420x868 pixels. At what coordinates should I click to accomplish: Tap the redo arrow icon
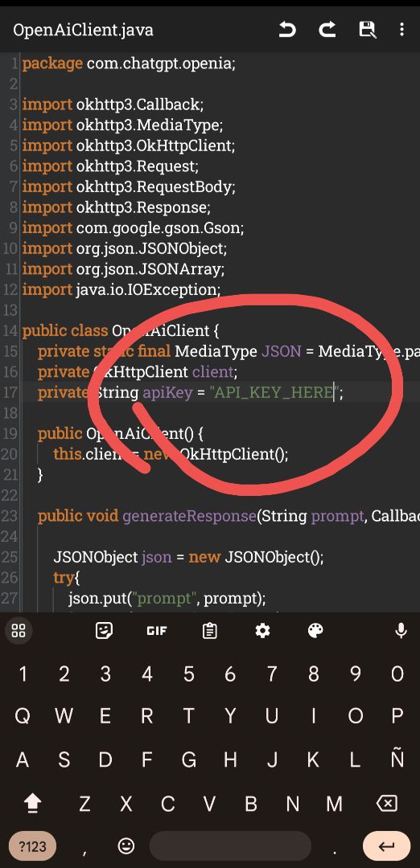[x=327, y=30]
